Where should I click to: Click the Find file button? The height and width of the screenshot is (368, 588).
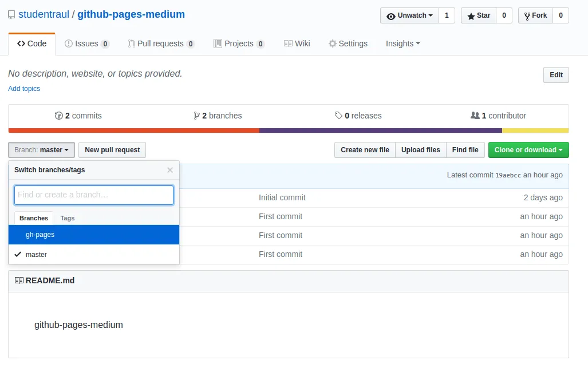465,150
